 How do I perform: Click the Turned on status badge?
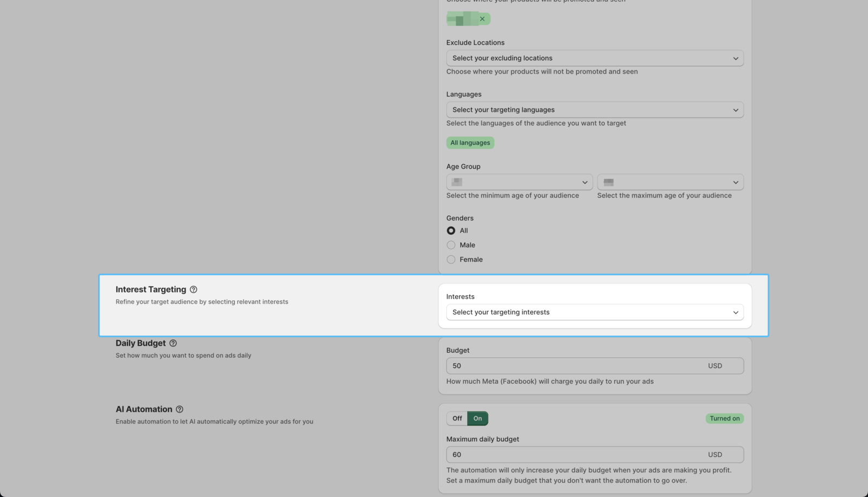(724, 418)
